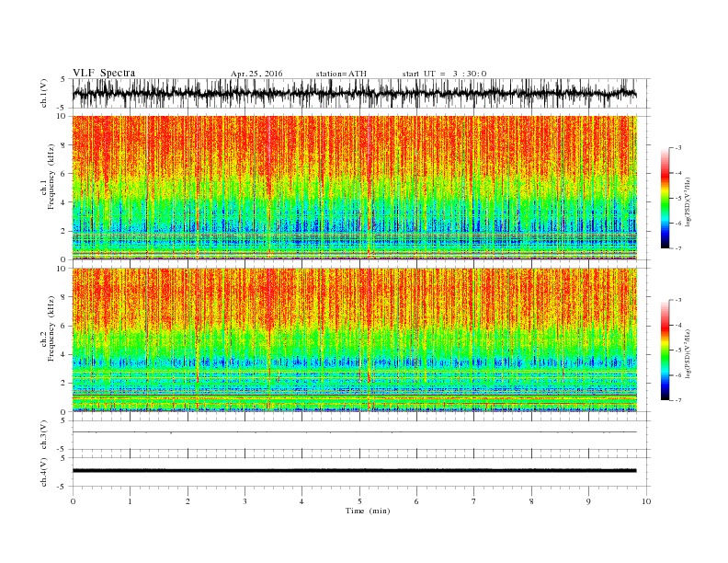
Task: Click the ch.1 spectrogram color scale bar
Action: point(665,198)
